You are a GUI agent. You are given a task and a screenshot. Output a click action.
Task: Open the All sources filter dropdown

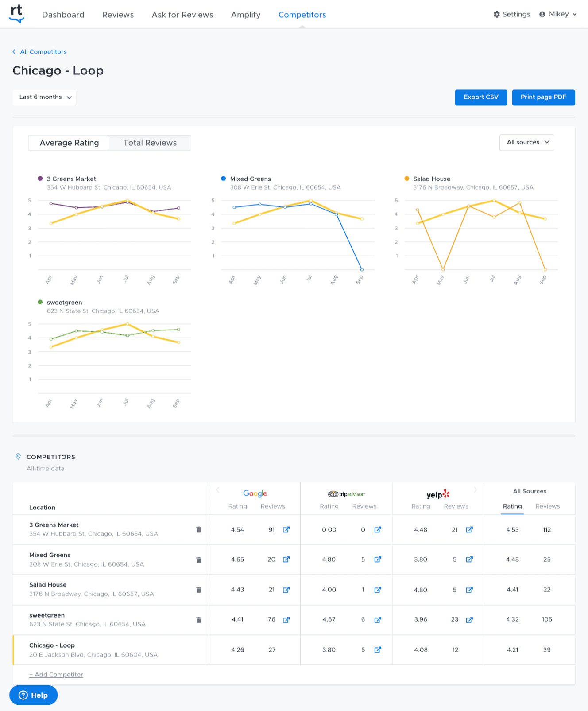click(526, 142)
